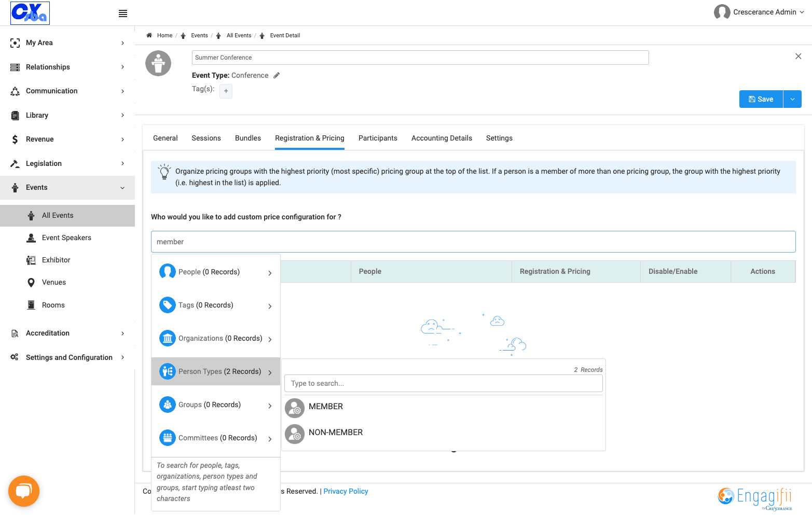Screen dimensions: 812x515
Task: Expand the My Area sidebar menu
Action: (67, 43)
